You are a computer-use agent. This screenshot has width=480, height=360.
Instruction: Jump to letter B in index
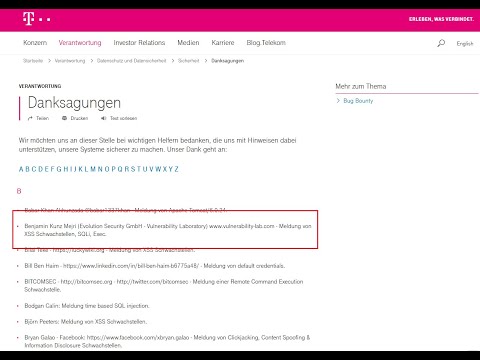tap(28, 169)
